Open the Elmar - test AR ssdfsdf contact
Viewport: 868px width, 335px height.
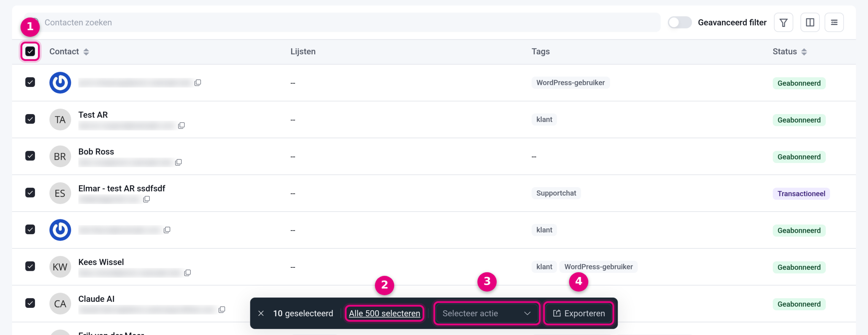(x=122, y=188)
